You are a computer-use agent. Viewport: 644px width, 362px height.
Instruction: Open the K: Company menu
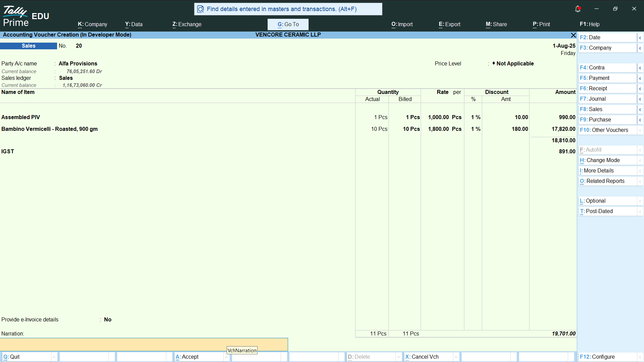coord(92,24)
